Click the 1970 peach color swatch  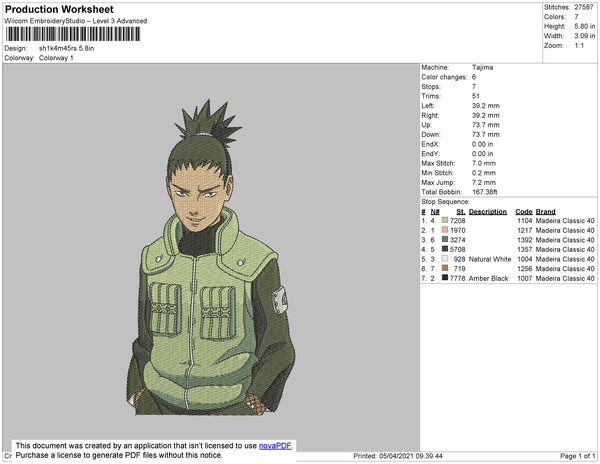pos(445,230)
